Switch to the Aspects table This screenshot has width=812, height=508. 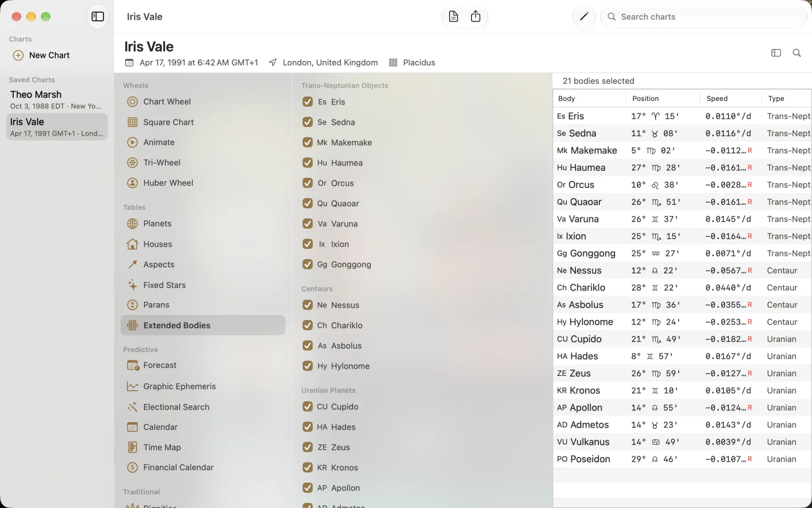[203, 264]
